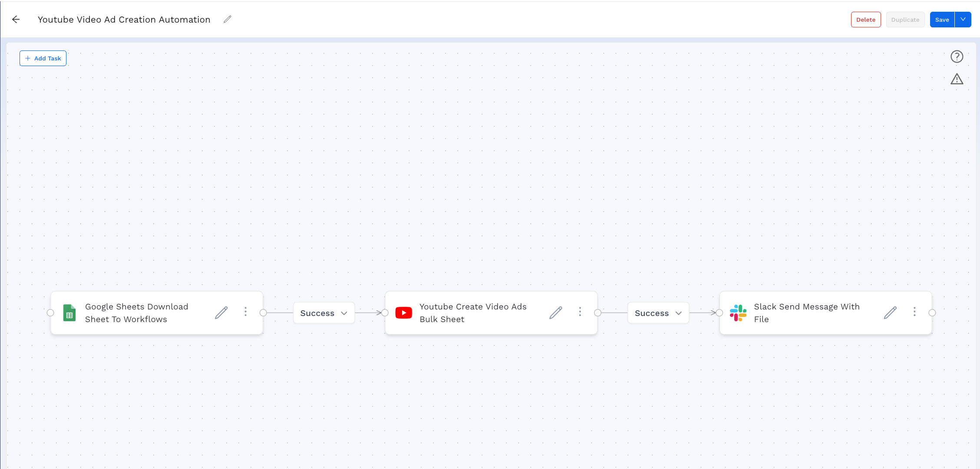Screen dimensions: 980x469
Task: Edit the Google Sheets Download task
Action: pos(221,313)
